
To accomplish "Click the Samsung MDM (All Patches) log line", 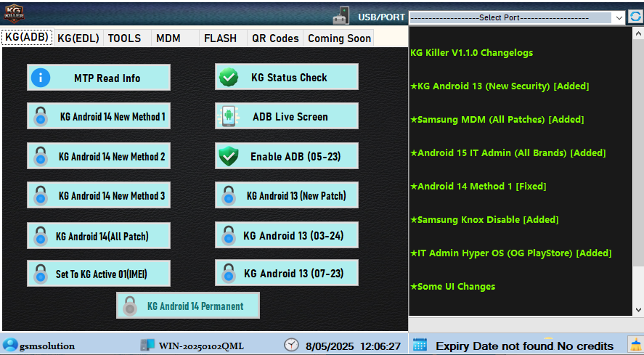I will point(497,119).
